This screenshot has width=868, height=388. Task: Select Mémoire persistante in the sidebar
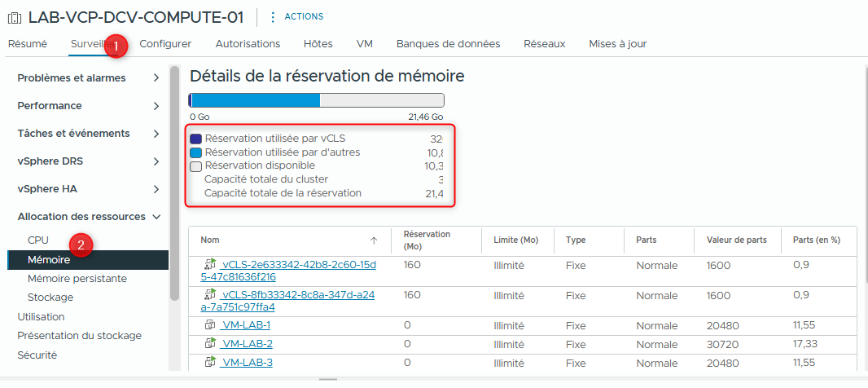77,278
